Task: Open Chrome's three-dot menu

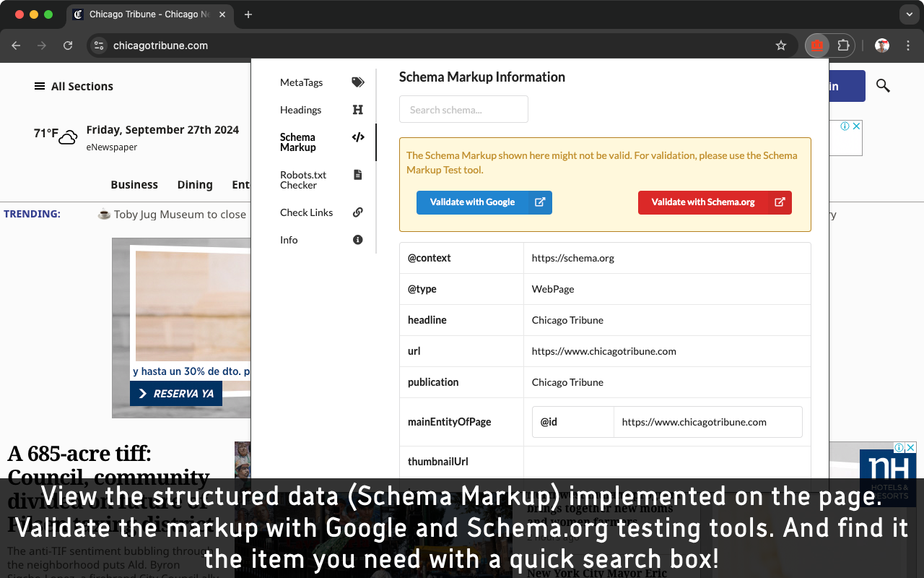Action: click(x=907, y=46)
